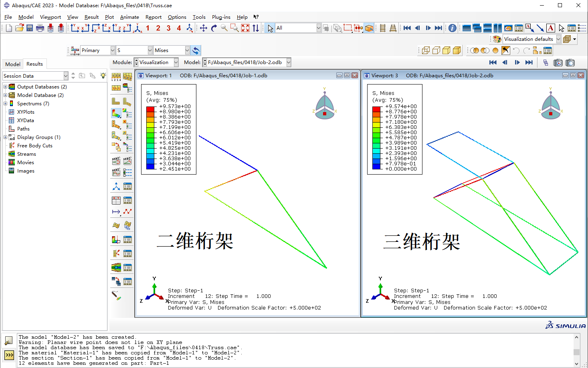Select the Magnify View tool
The width and height of the screenshot is (588, 368).
[x=224, y=28]
